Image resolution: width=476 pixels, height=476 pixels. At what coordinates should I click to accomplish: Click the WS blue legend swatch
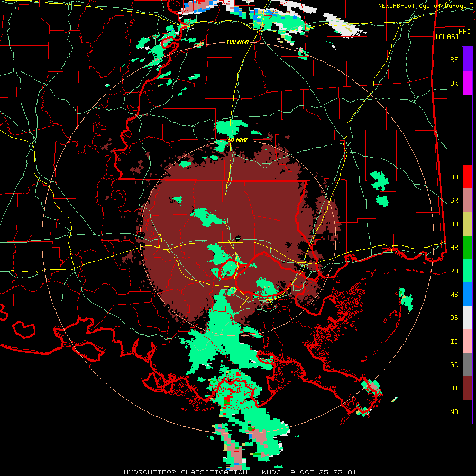point(467,294)
